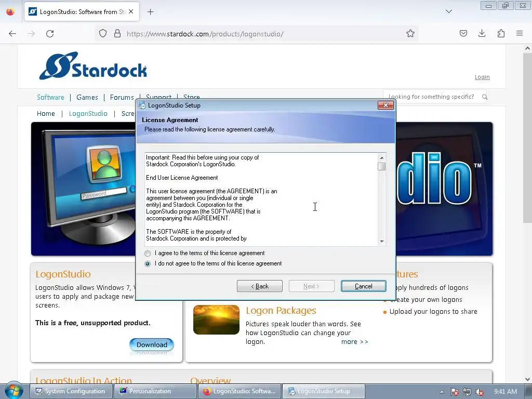The height and width of the screenshot is (399, 532).
Task: Open the Pocket save icon
Action: tap(463, 33)
